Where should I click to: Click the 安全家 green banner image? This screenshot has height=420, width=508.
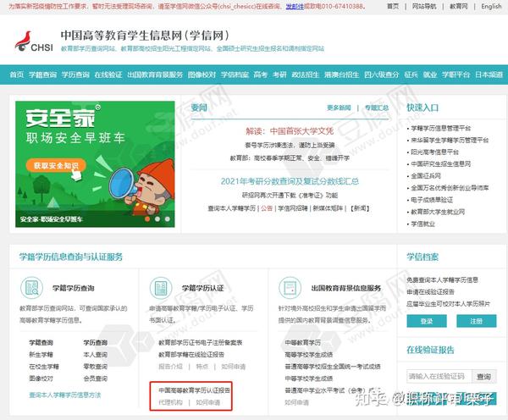pos(95,164)
